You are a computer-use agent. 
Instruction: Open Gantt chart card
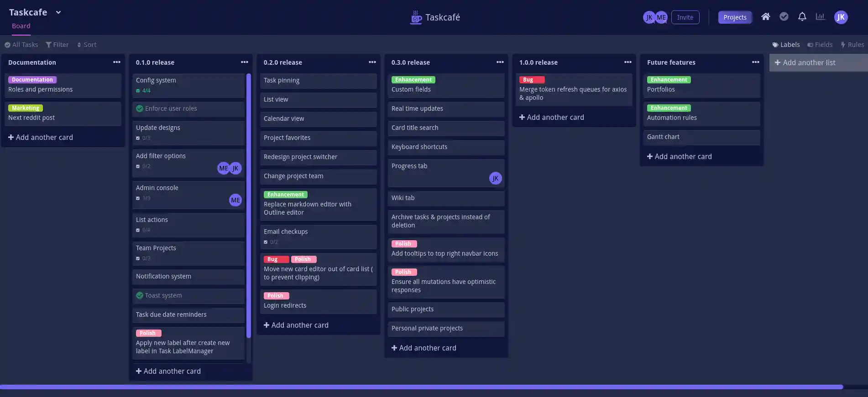coord(702,137)
